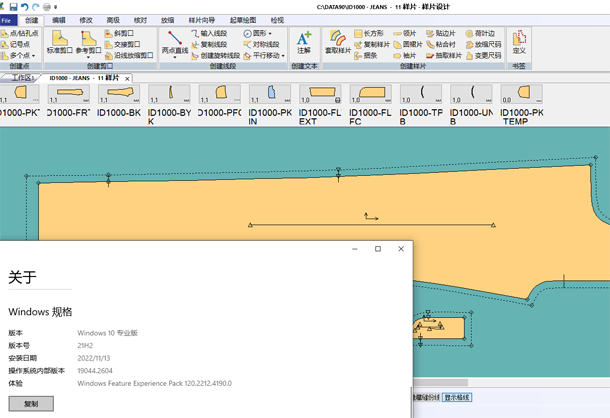Image resolution: width=610 pixels, height=418 pixels.
Task: Select the 交接剪口 tool
Action: pos(123,44)
